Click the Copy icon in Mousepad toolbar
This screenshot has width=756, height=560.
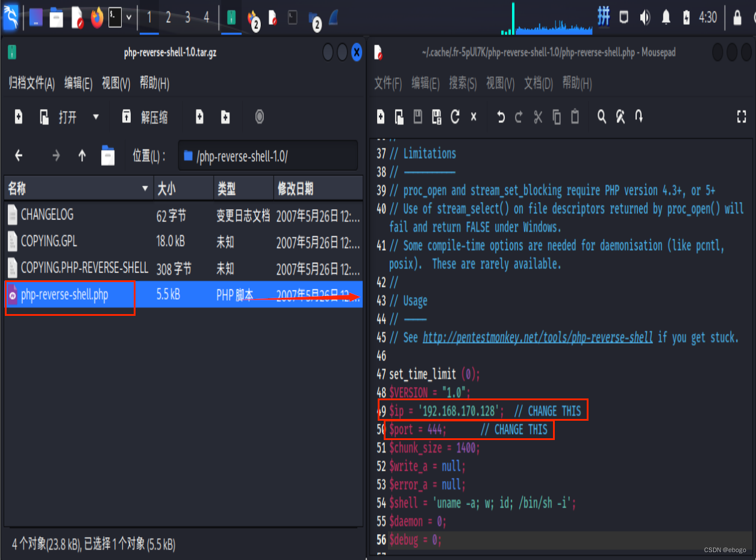[557, 117]
